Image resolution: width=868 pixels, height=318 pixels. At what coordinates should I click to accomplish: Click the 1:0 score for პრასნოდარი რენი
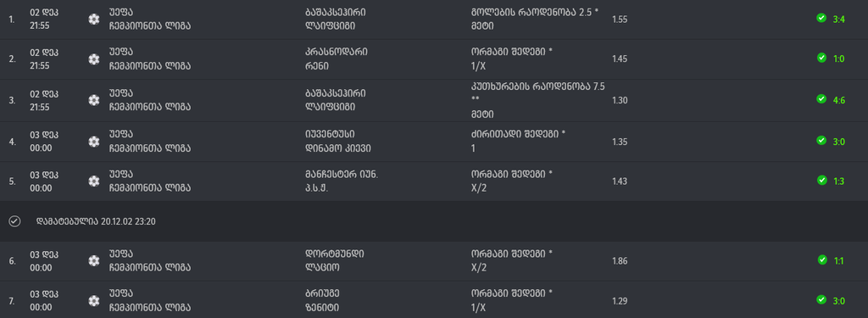click(838, 59)
